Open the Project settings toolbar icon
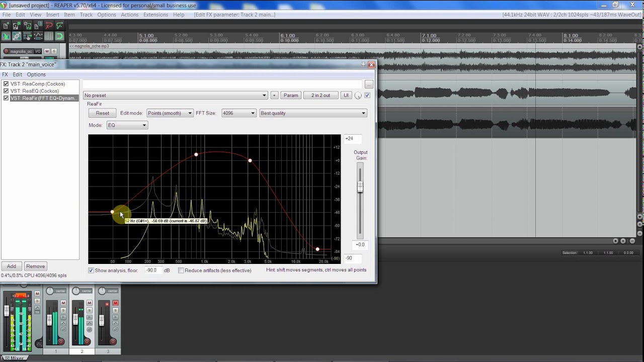 point(38,26)
